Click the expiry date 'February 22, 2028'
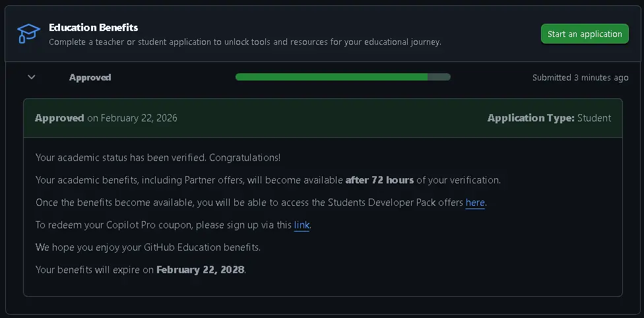 click(201, 270)
